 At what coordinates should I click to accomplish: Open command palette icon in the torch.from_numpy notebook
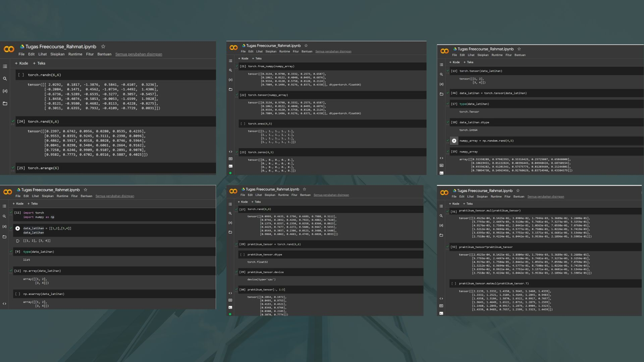230,159
